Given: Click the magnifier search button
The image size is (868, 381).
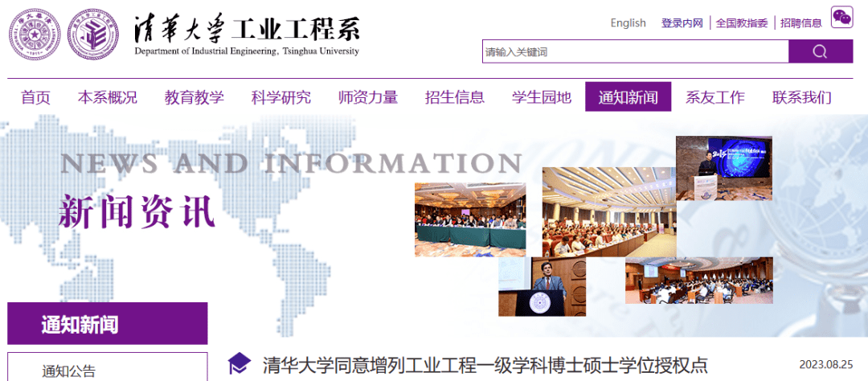Looking at the screenshot, I should pyautogui.click(x=821, y=52).
